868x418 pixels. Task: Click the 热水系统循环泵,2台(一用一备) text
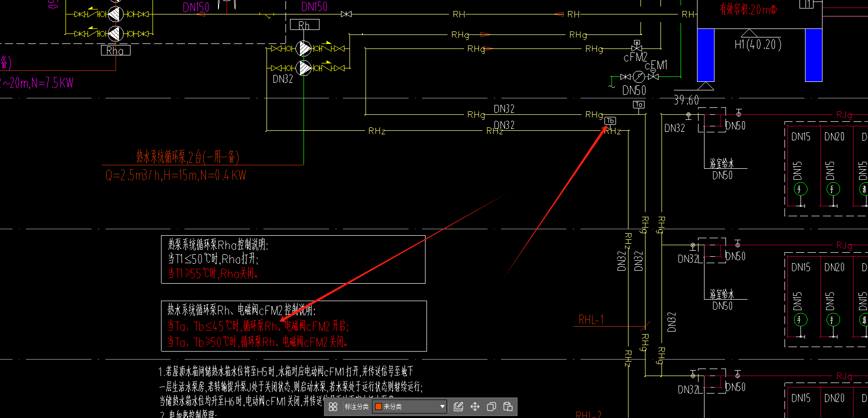(x=187, y=157)
